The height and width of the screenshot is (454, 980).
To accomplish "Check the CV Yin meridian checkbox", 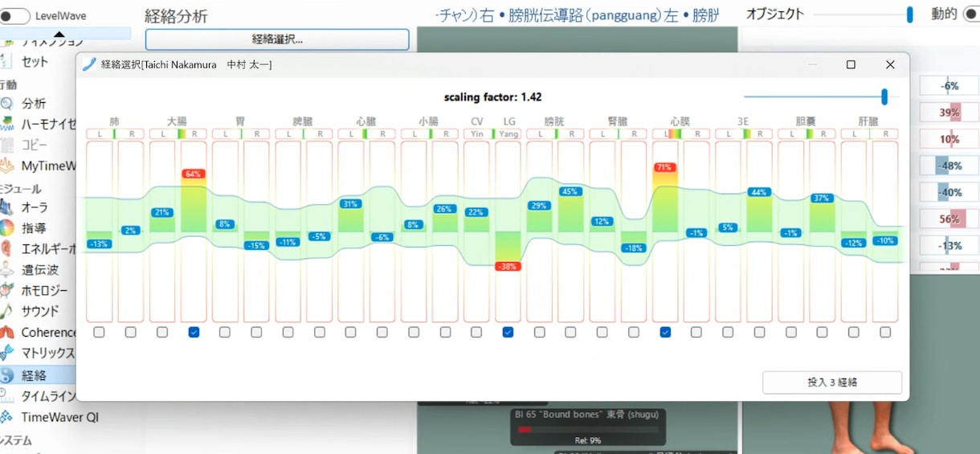I will coord(476,332).
